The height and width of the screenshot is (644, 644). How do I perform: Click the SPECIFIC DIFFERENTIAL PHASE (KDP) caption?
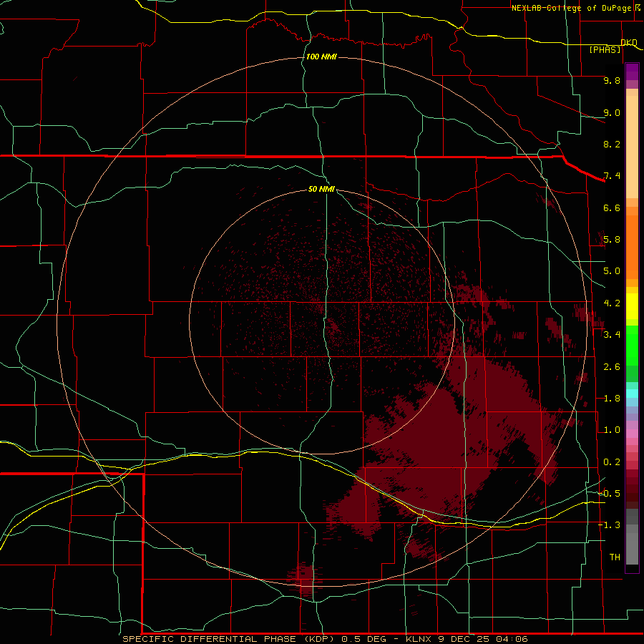point(228,639)
